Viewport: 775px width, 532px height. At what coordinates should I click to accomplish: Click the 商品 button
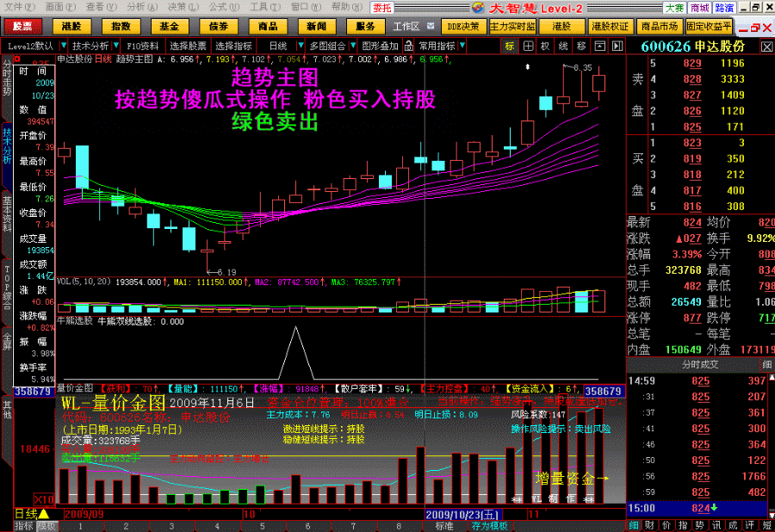click(x=268, y=26)
